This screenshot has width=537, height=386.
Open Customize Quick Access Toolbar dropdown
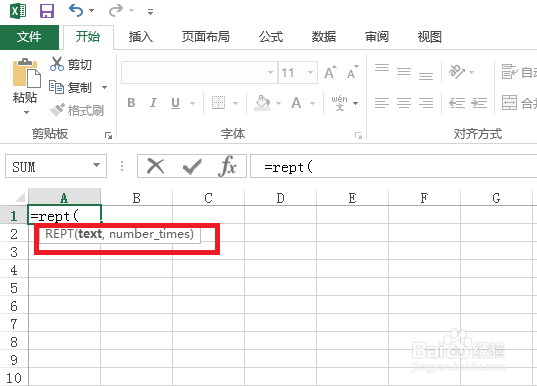click(x=150, y=12)
